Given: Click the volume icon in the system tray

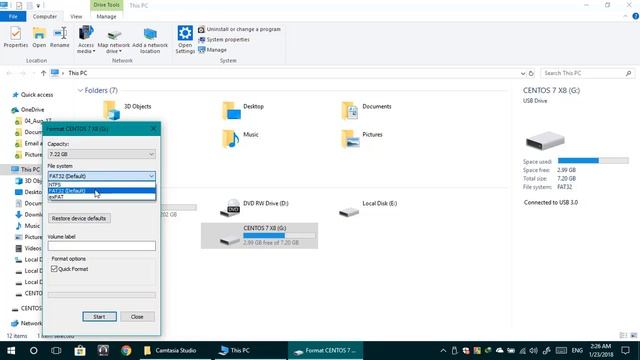Looking at the screenshot, I should (x=533, y=351).
